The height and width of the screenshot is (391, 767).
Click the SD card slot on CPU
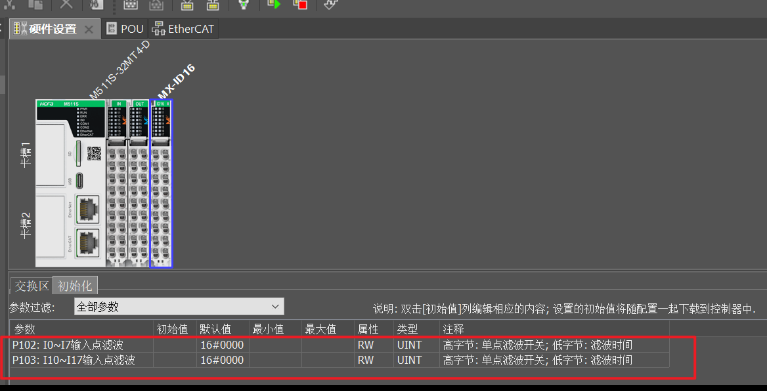tap(78, 153)
